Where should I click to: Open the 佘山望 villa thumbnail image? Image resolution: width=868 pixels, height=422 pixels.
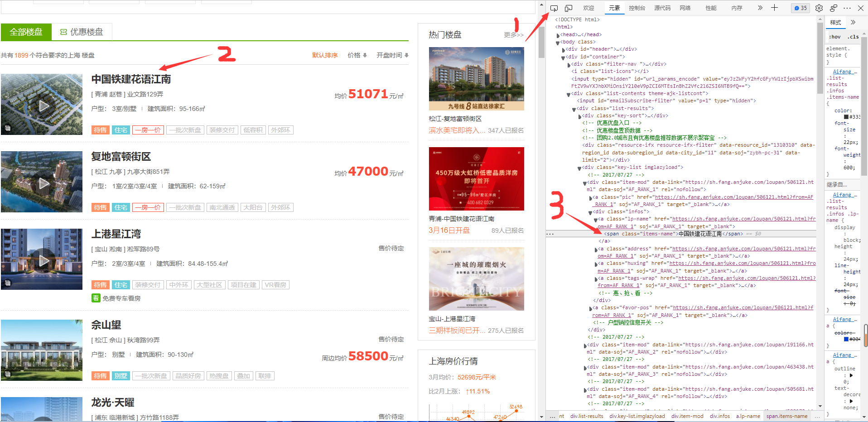tap(42, 350)
